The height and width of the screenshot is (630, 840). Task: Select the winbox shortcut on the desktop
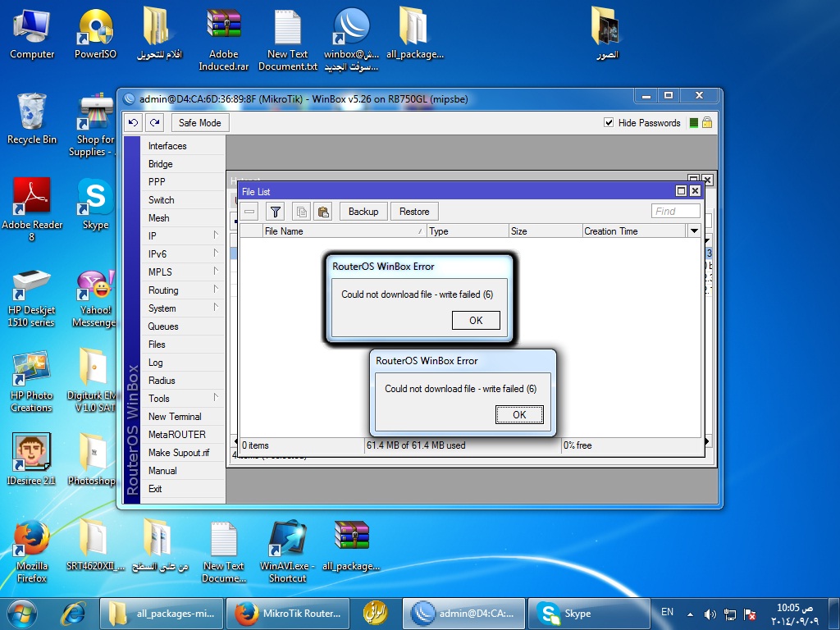pos(351,40)
